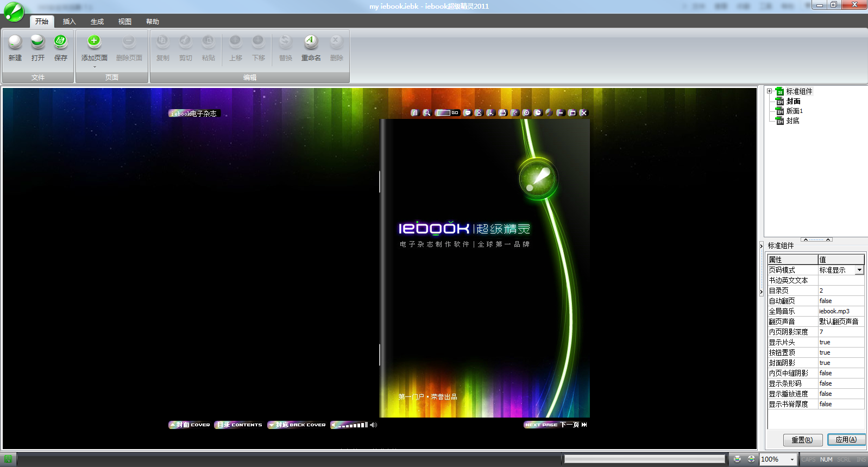868x467 pixels.
Task: Add a page via the green plus icon
Action: click(94, 41)
